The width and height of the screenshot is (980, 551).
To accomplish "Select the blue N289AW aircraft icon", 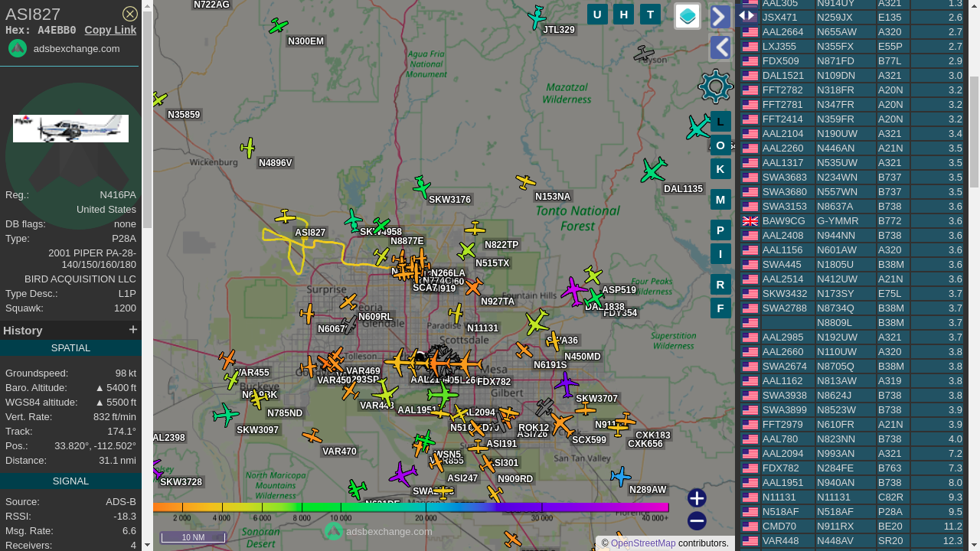I will (x=621, y=477).
